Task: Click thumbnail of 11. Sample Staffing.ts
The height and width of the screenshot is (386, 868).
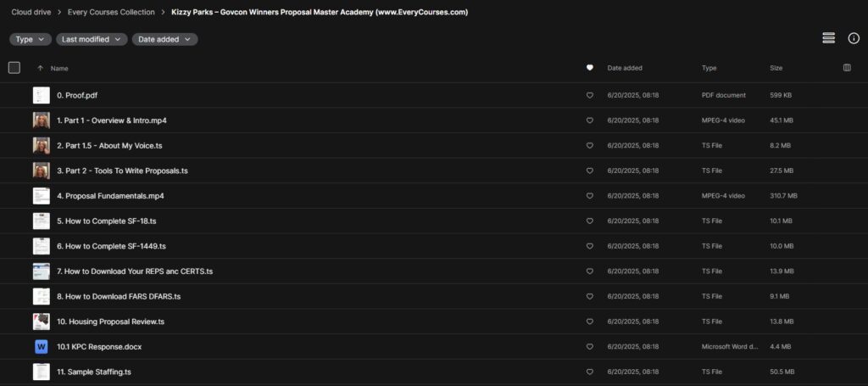Action: click(41, 372)
